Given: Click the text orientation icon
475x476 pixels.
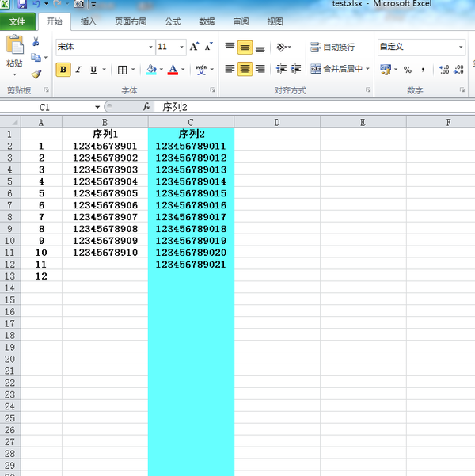Looking at the screenshot, I should pos(281,47).
